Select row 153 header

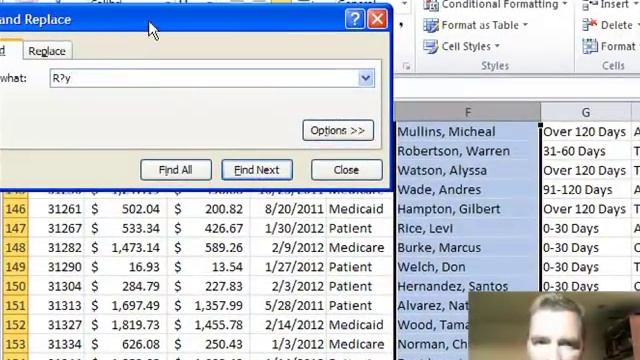click(15, 344)
